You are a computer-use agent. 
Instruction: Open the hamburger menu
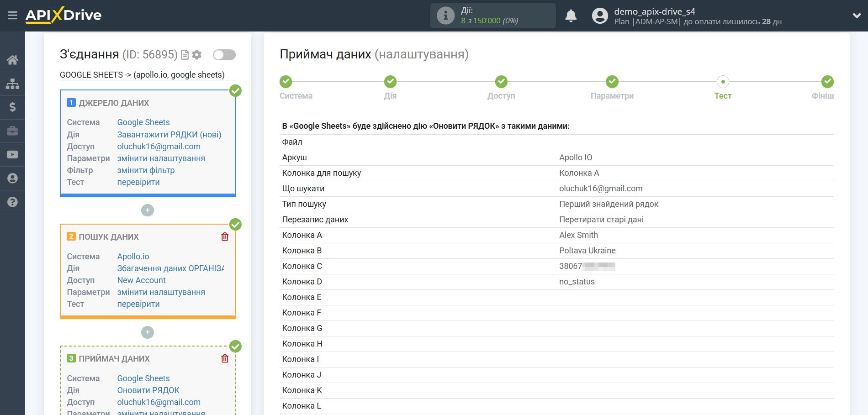point(12,16)
